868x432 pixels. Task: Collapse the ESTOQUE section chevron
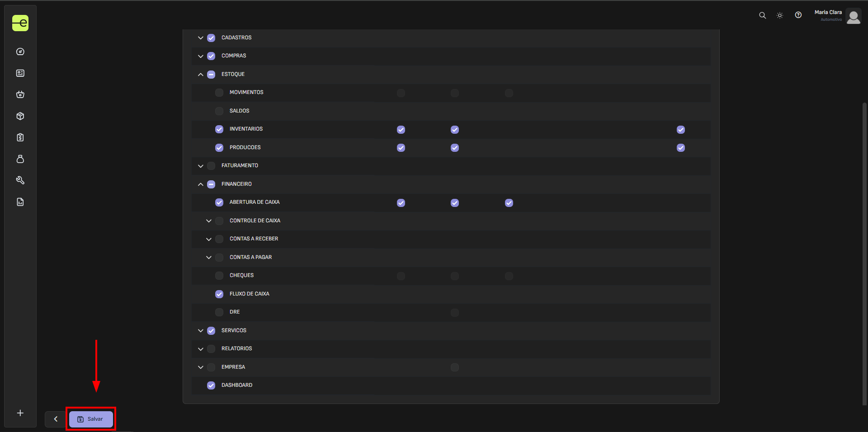tap(201, 75)
